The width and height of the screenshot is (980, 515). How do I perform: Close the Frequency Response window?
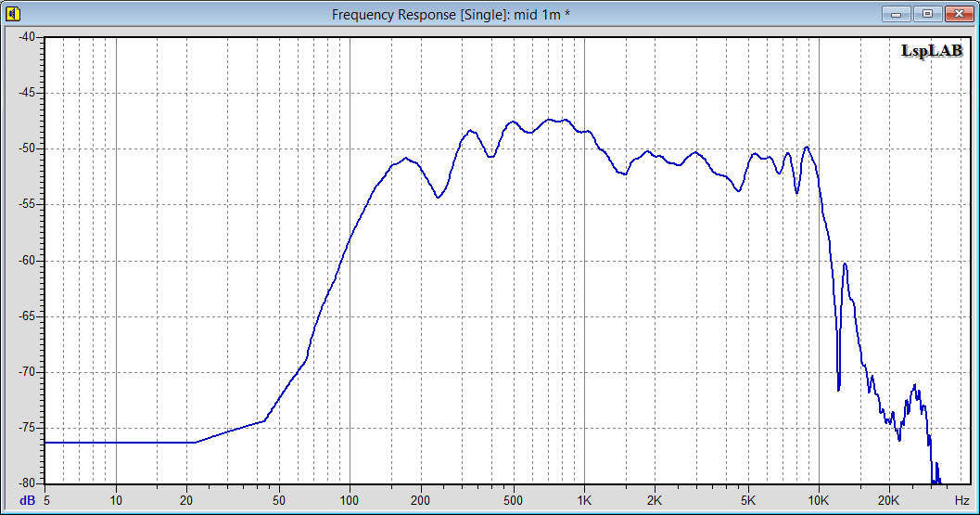pyautogui.click(x=959, y=14)
